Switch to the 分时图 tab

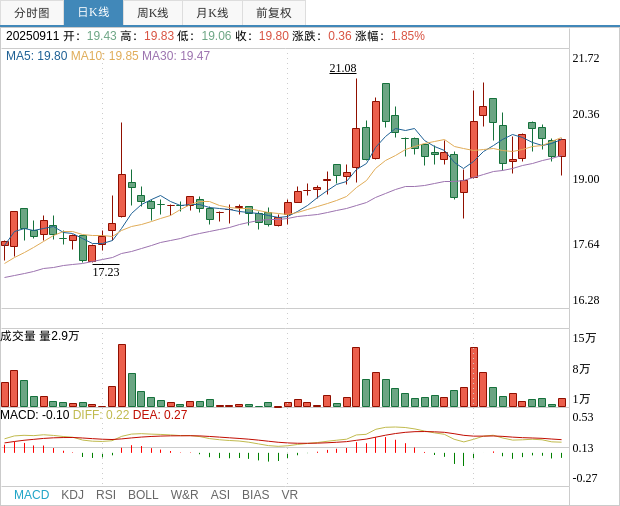coord(32,13)
